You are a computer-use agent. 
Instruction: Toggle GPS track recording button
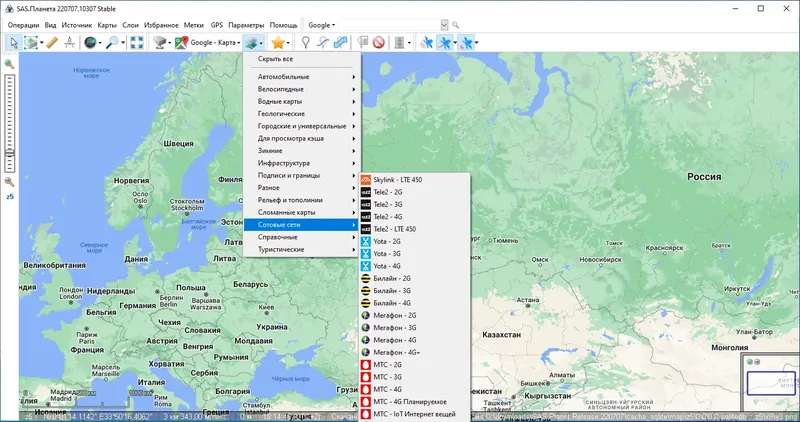coord(444,43)
